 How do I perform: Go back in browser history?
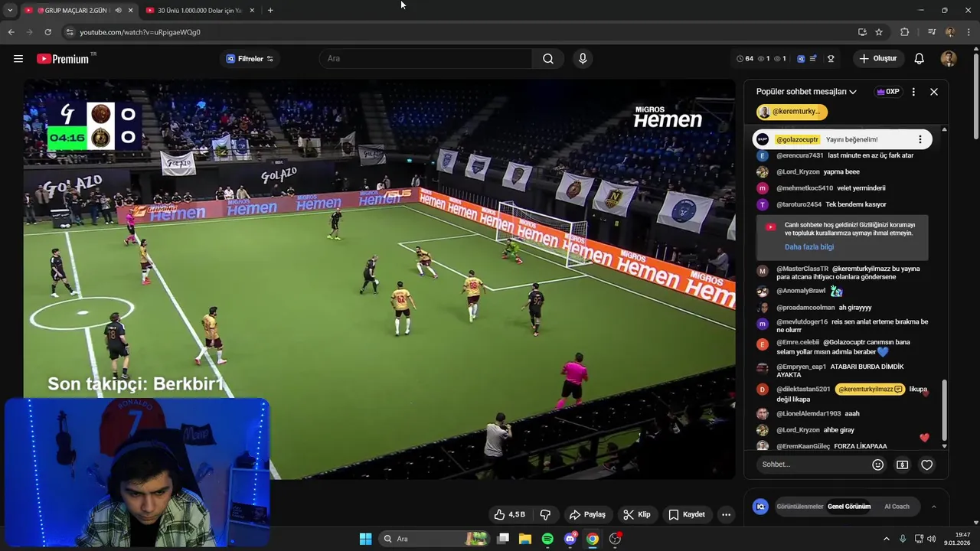coord(11,32)
